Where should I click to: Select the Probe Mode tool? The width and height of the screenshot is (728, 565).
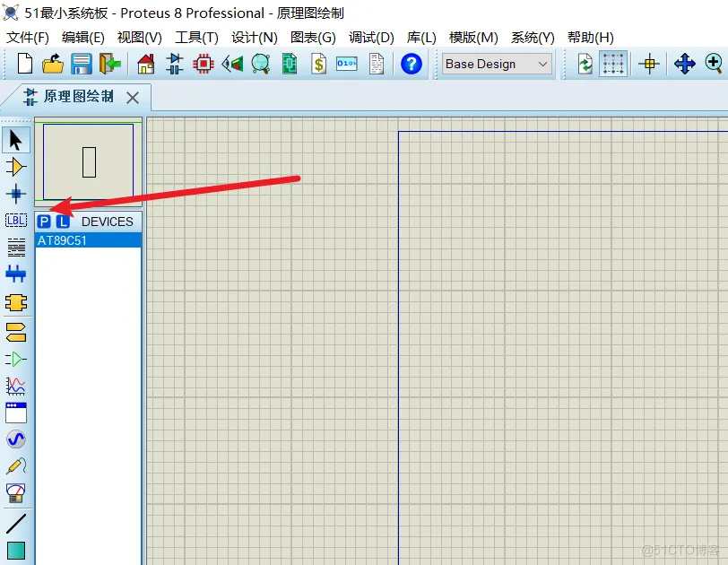pos(16,466)
